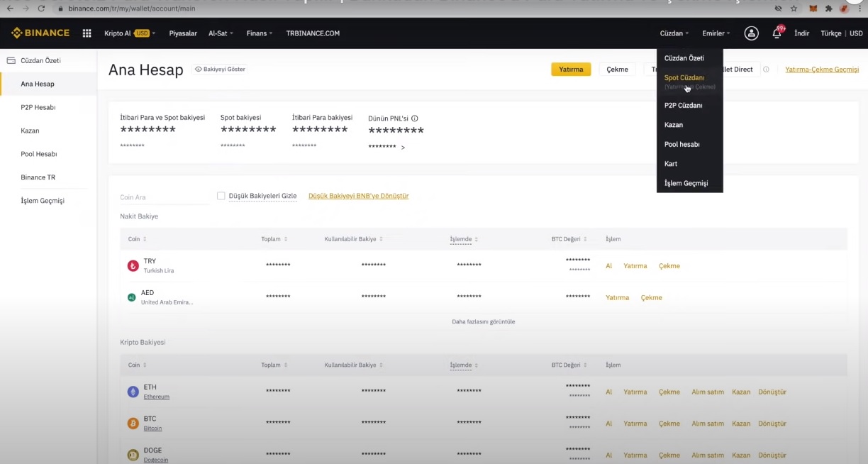Viewport: 868px width, 464px height.
Task: Click the DOGE Dogecoin coin icon
Action: pos(133,455)
